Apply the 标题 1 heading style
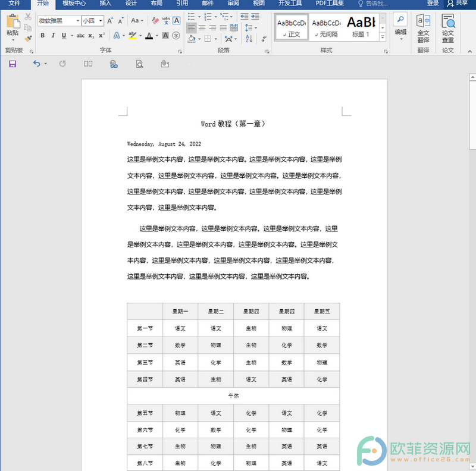476x471 pixels. [x=361, y=27]
